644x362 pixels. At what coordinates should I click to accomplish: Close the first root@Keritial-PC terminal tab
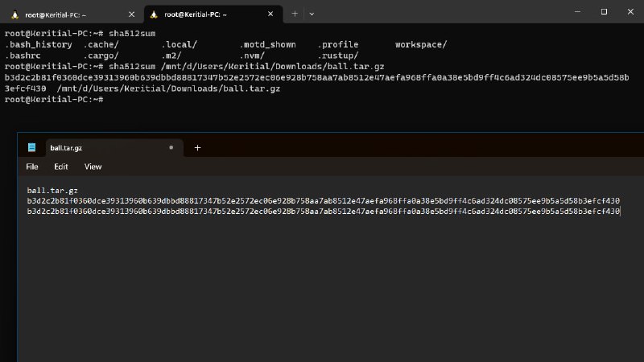[132, 12]
